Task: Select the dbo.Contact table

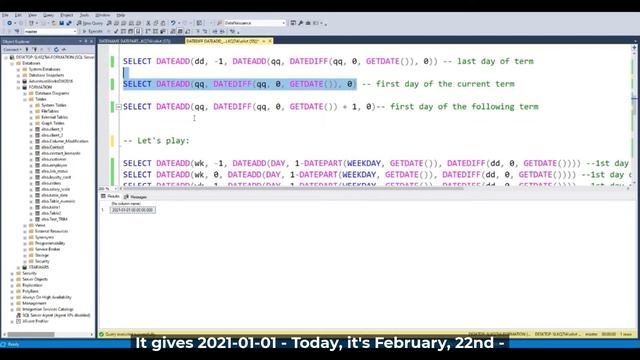Action: (x=53, y=147)
